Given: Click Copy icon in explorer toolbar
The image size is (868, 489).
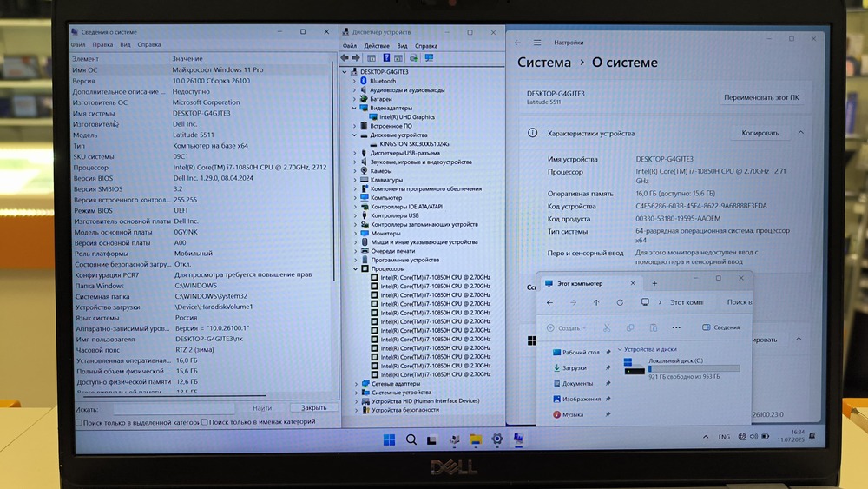Looking at the screenshot, I should coord(630,327).
